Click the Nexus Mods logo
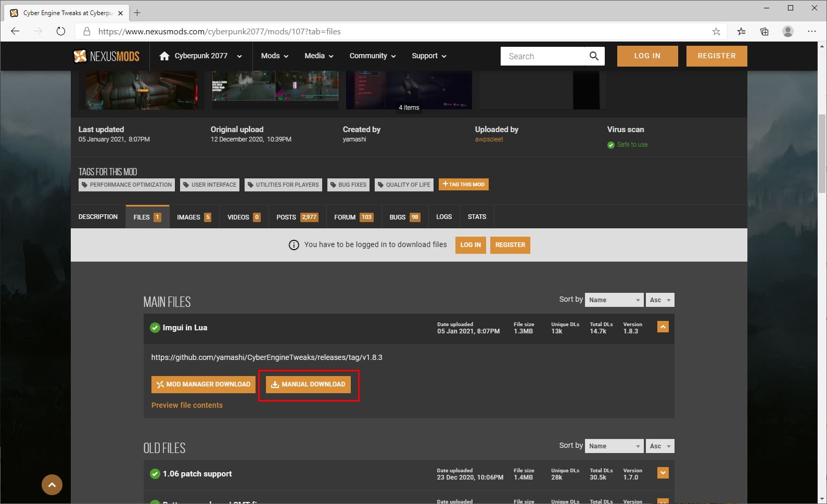This screenshot has height=504, width=827. click(x=107, y=56)
